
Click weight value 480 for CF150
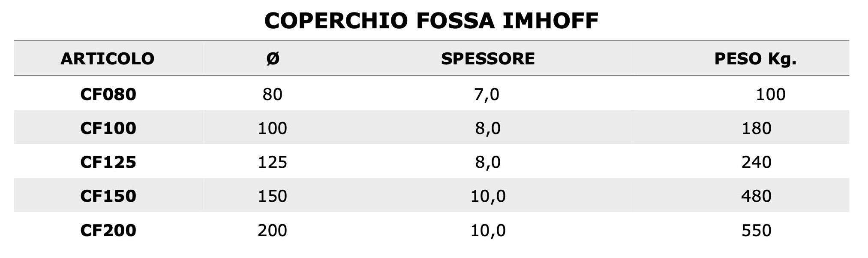(756, 196)
